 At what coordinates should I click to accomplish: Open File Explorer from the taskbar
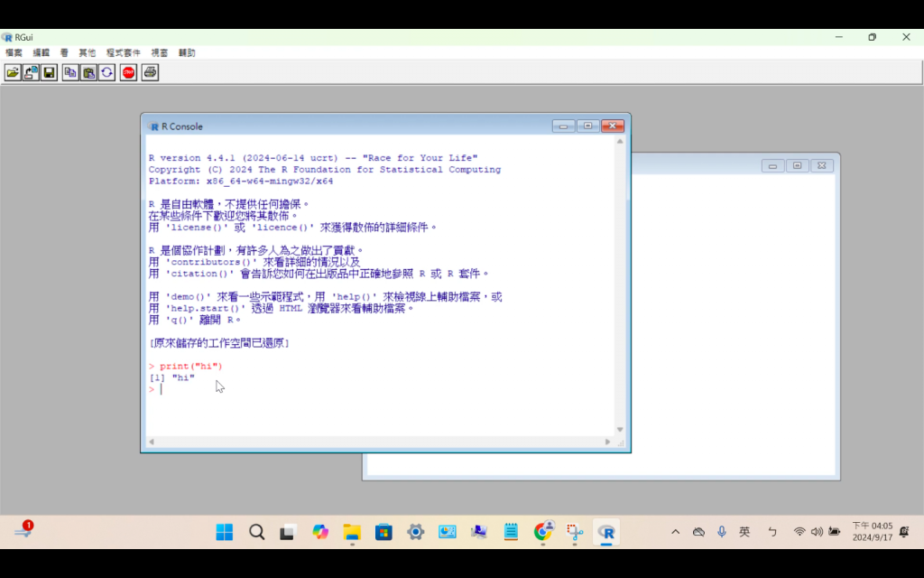[x=352, y=532]
